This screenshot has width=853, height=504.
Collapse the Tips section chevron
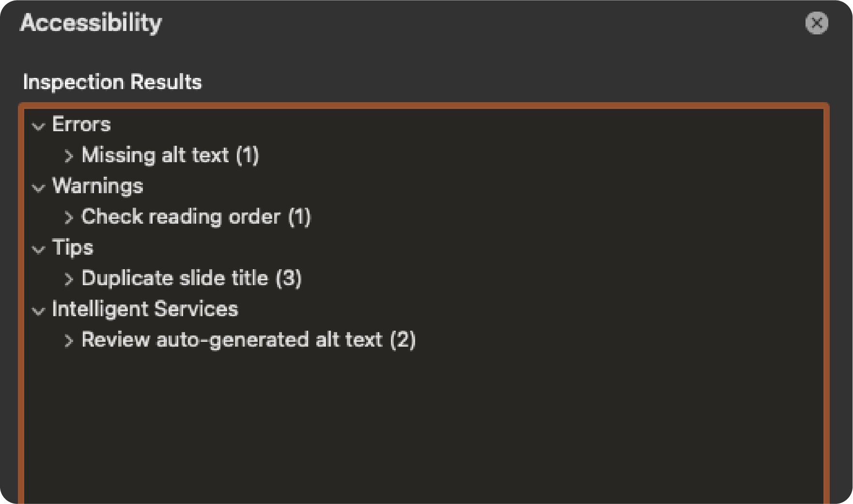38,249
